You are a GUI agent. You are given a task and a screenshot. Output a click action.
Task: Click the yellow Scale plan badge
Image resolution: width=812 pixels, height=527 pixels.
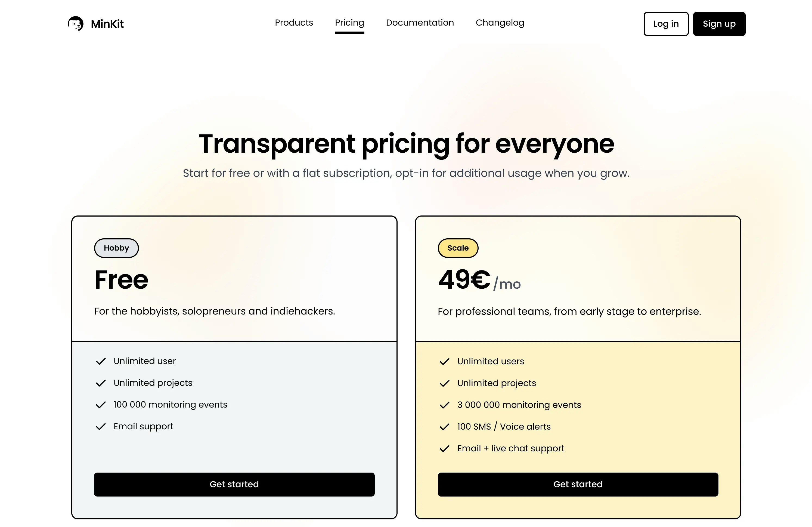point(458,248)
